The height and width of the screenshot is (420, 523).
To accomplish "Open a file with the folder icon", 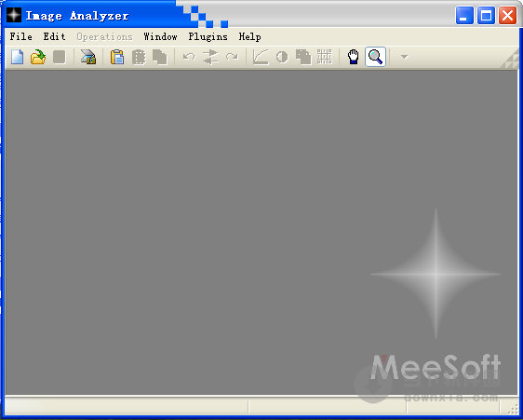I will pos(38,57).
